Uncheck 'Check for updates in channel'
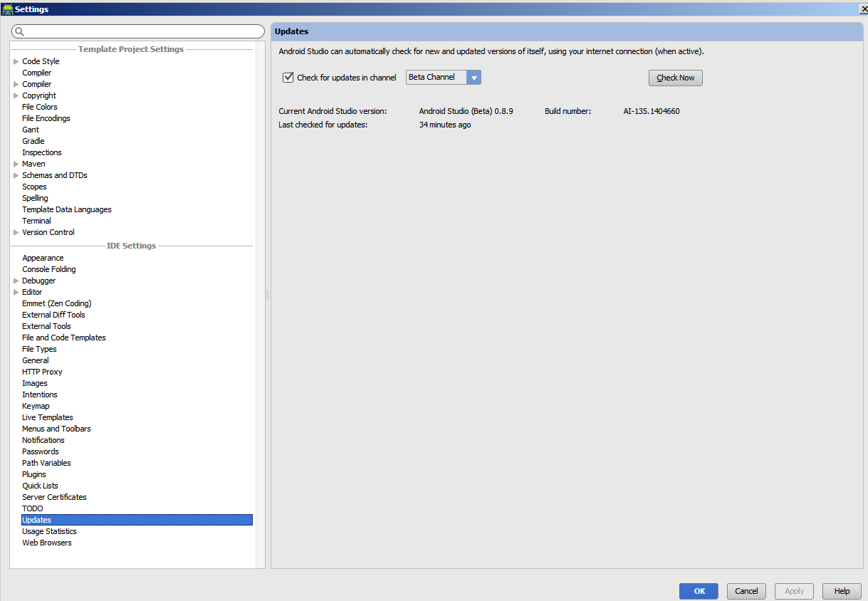The width and height of the screenshot is (868, 601). click(x=288, y=77)
